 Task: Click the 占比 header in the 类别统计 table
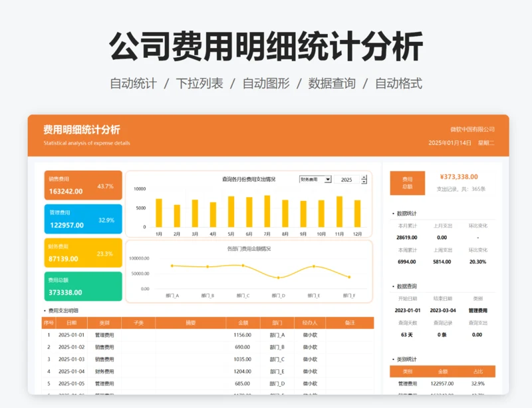[478, 371]
